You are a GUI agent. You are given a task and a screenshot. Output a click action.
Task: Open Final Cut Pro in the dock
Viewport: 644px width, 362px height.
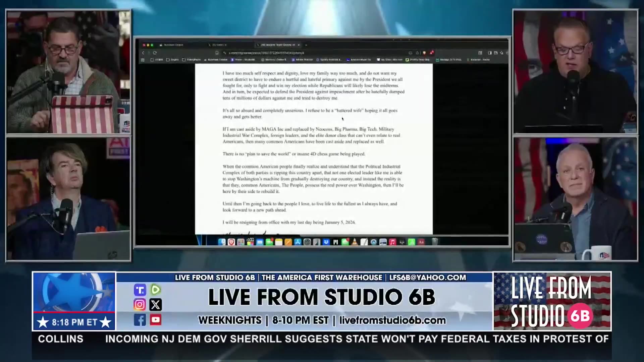coord(250,242)
